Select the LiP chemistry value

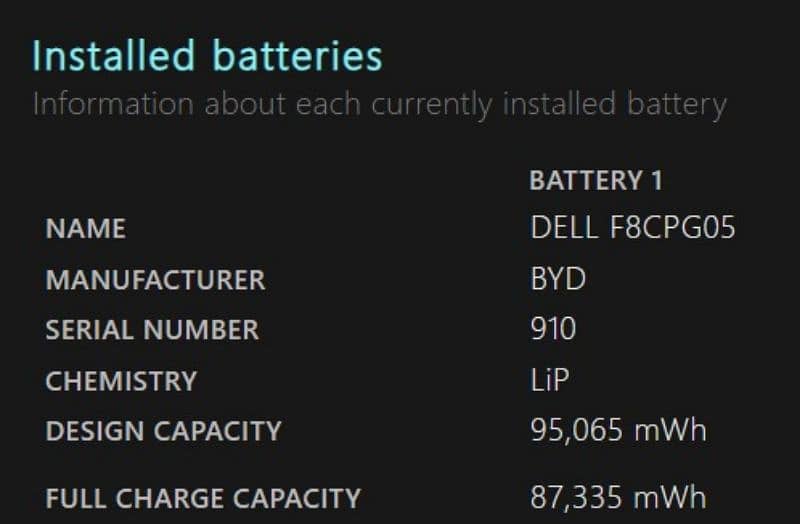(x=551, y=380)
